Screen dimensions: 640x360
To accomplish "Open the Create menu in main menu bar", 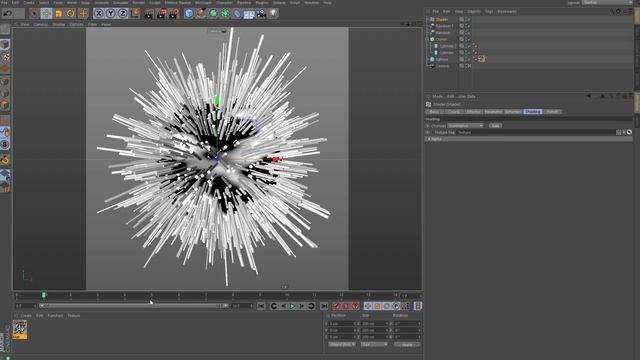I will pos(29,2).
